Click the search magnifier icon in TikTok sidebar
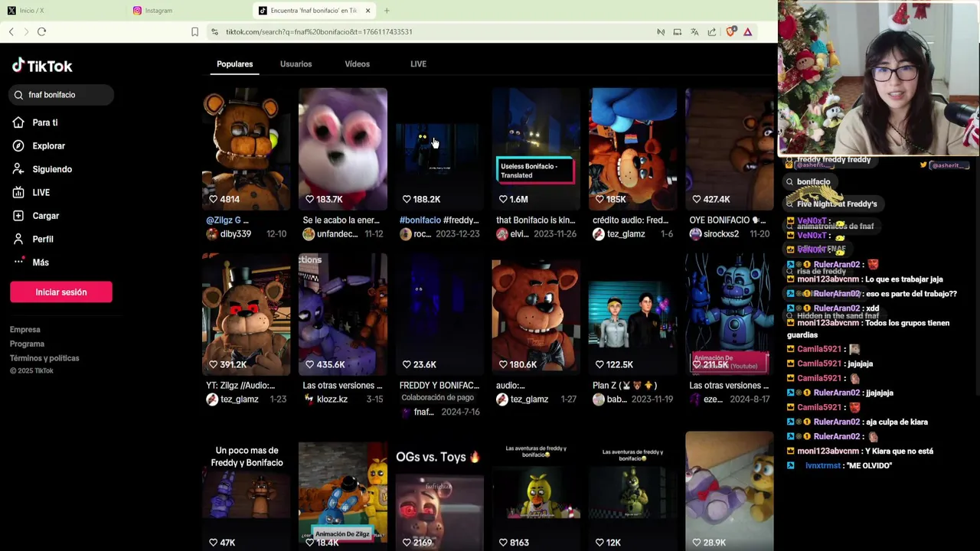 18,95
